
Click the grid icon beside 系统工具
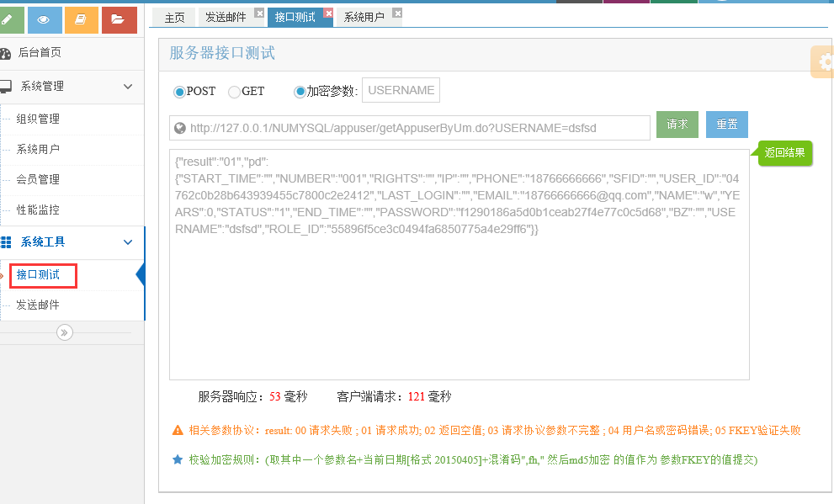pos(6,242)
